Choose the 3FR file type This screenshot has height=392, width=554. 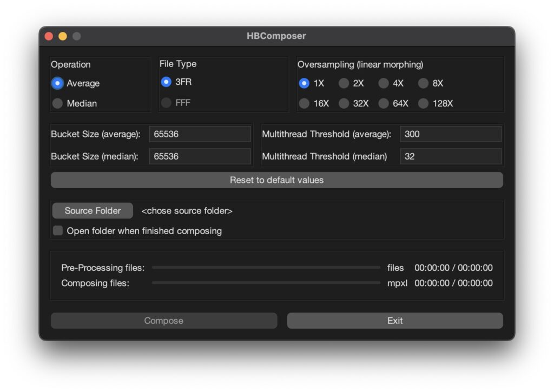pyautogui.click(x=166, y=82)
